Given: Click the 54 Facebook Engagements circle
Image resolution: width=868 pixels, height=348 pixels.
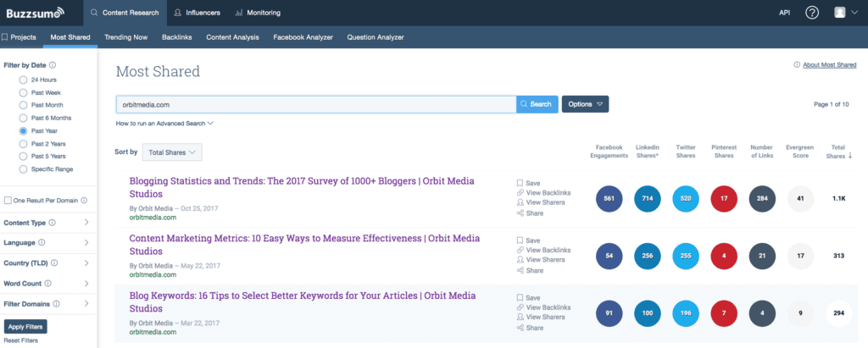Looking at the screenshot, I should [x=609, y=257].
